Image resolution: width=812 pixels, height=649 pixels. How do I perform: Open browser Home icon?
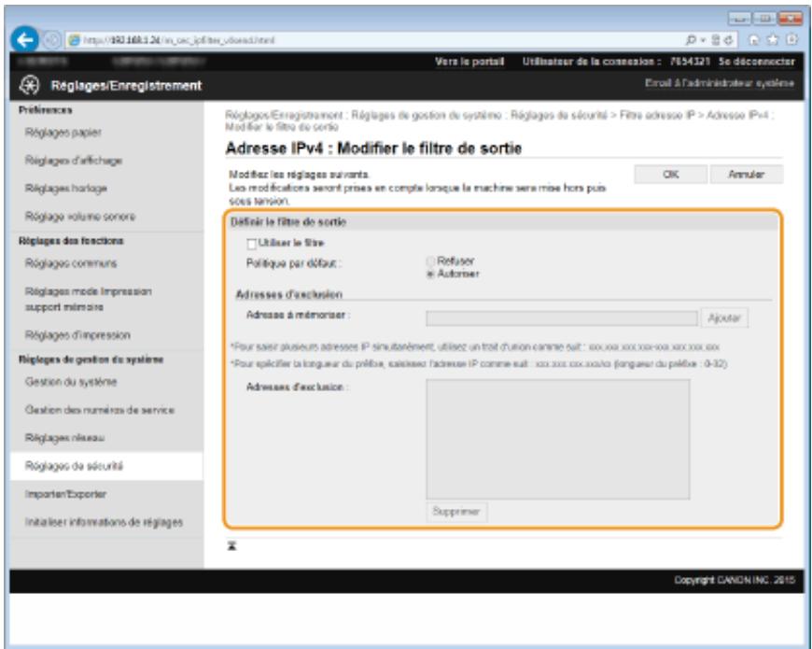754,39
